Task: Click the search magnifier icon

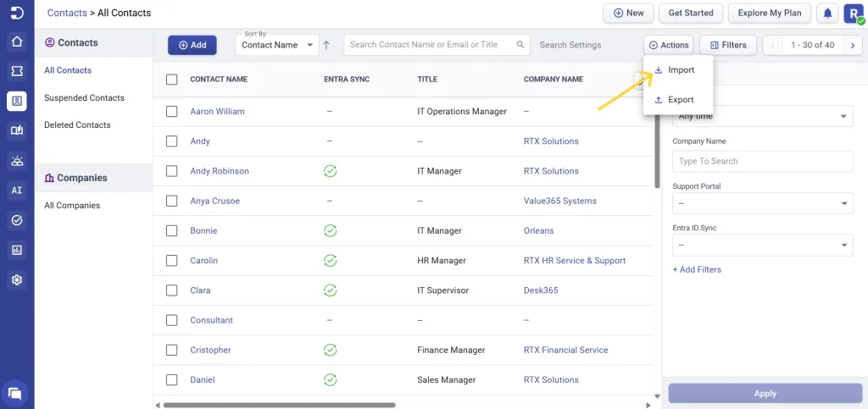Action: pos(520,45)
